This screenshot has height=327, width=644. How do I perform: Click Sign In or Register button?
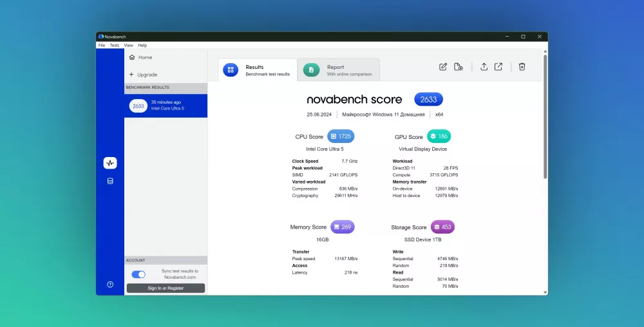(166, 288)
